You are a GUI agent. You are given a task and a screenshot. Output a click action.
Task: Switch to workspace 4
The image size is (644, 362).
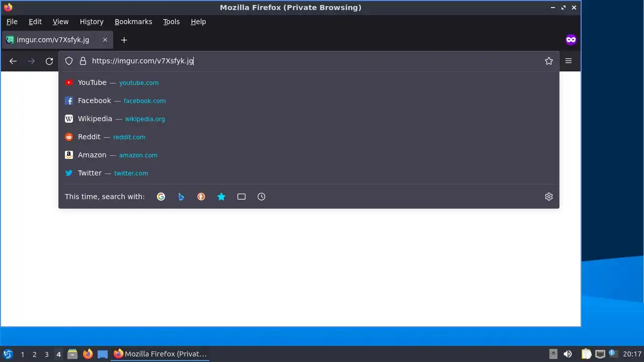(59, 354)
